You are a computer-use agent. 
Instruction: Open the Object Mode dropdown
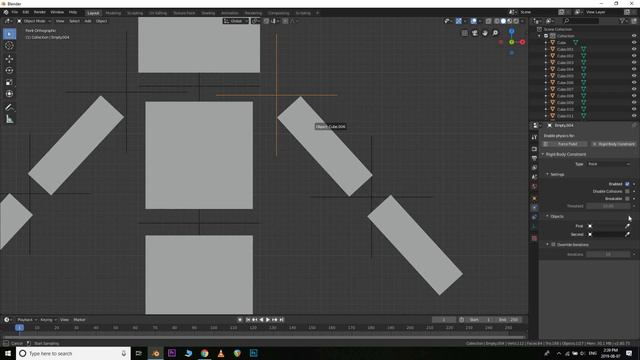tap(34, 21)
